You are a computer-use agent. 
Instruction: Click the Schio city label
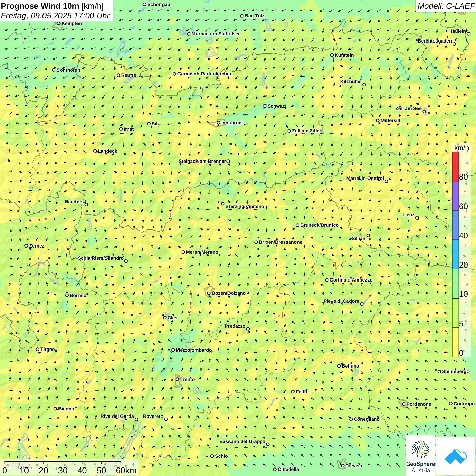pyautogui.click(x=221, y=456)
